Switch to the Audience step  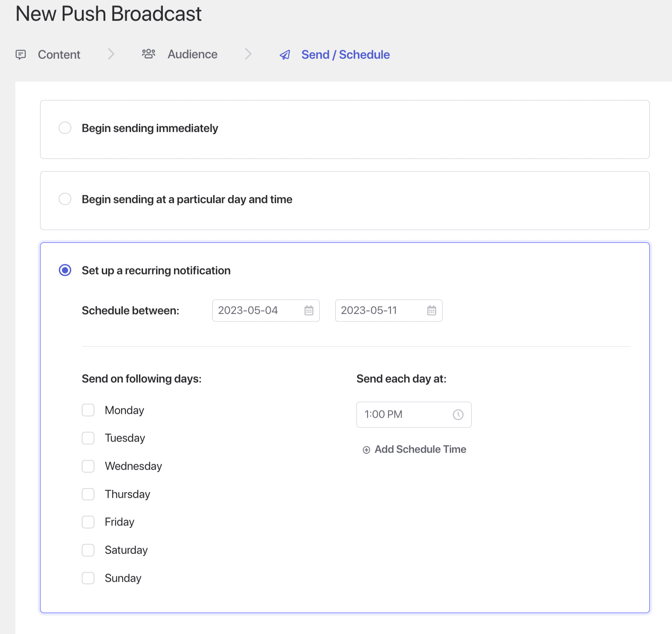click(192, 55)
